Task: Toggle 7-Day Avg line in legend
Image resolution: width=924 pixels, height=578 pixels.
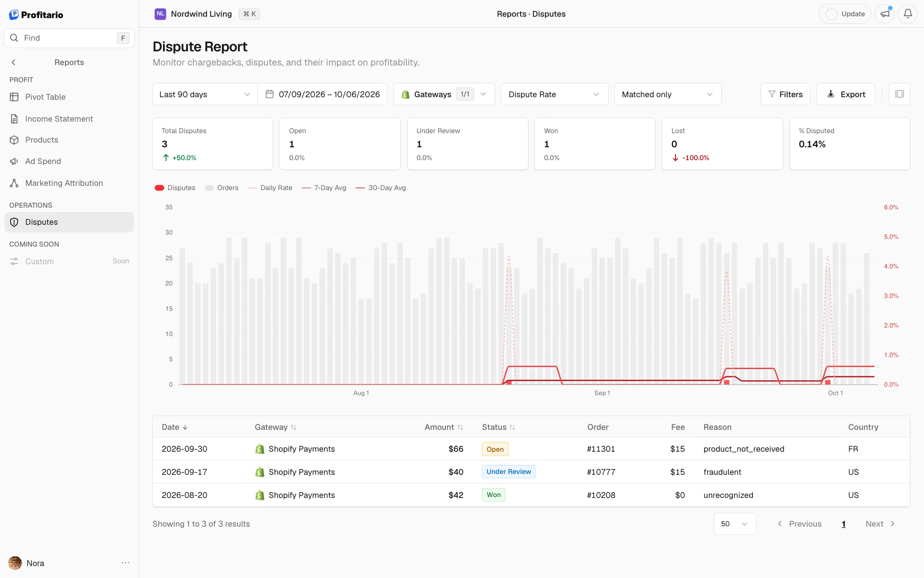Action: pyautogui.click(x=324, y=188)
